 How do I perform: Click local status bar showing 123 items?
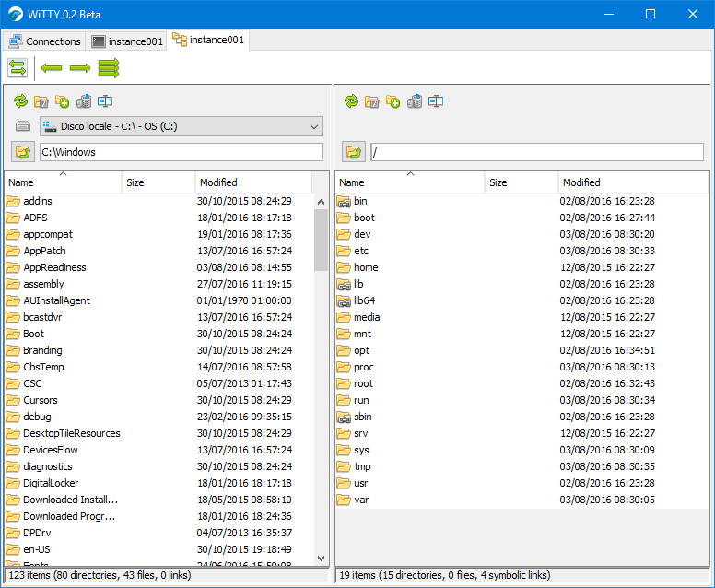tap(167, 575)
